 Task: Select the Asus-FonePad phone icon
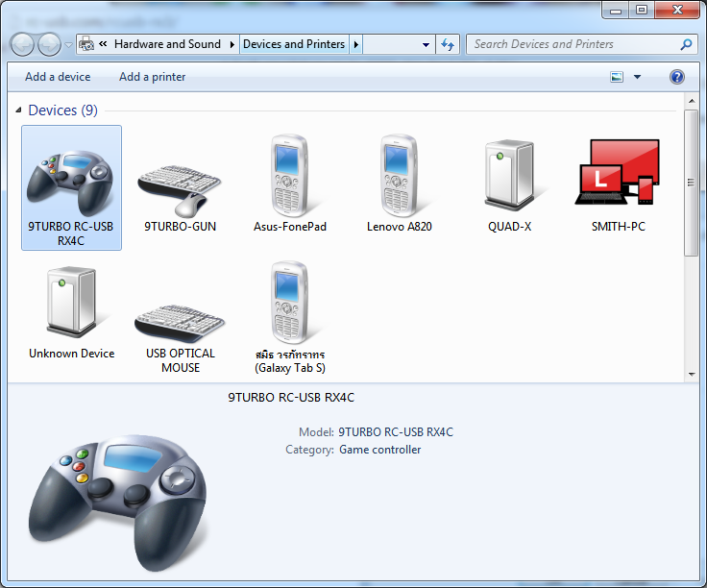[289, 176]
